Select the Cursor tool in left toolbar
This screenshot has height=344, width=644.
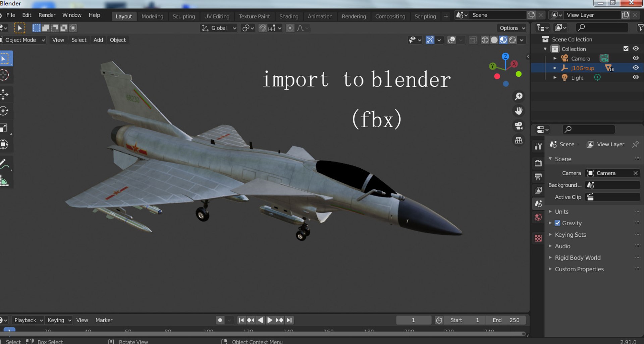tap(4, 75)
